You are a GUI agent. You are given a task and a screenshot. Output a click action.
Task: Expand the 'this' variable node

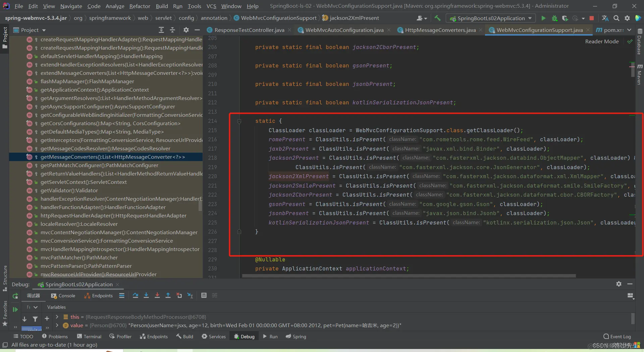(x=57, y=317)
